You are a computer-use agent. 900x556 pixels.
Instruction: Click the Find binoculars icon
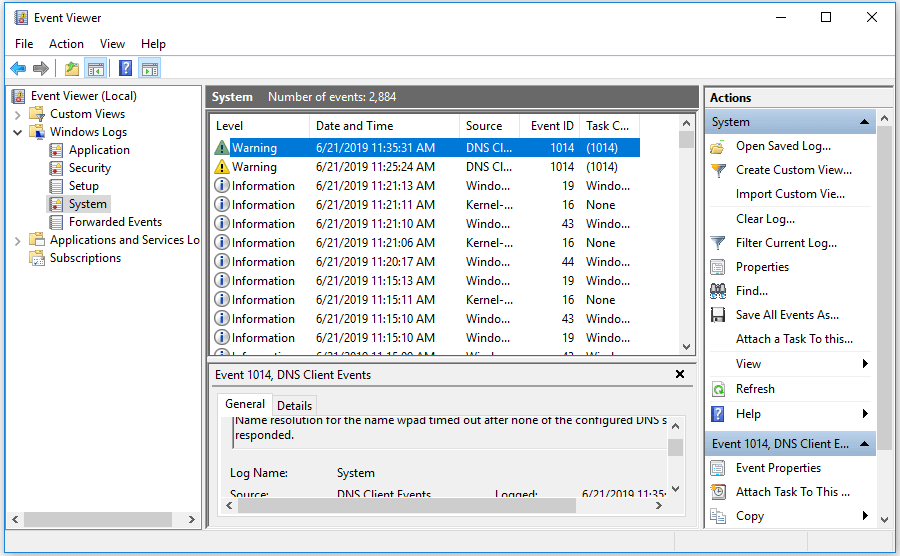[x=717, y=291]
